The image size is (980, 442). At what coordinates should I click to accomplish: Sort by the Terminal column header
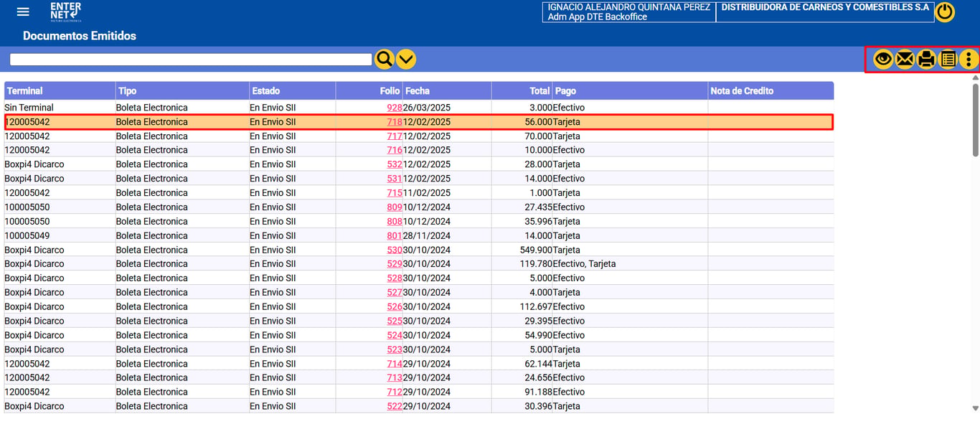point(60,90)
